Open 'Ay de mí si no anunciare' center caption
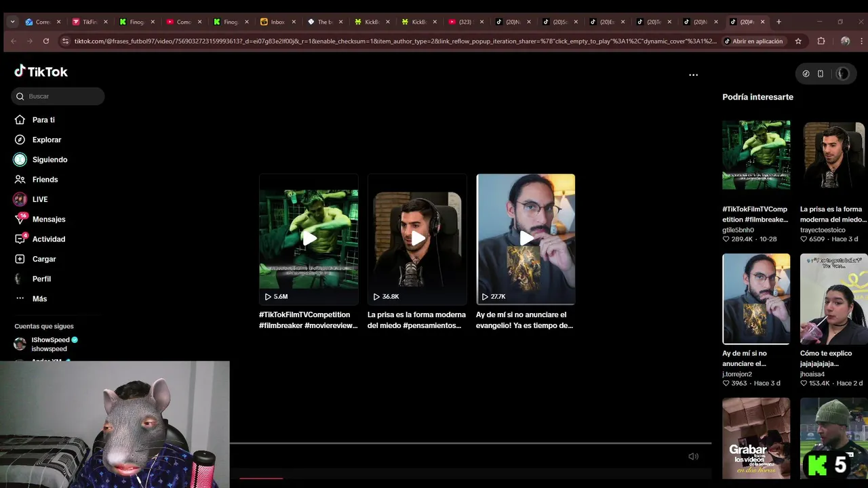The width and height of the screenshot is (868, 488). click(525, 320)
